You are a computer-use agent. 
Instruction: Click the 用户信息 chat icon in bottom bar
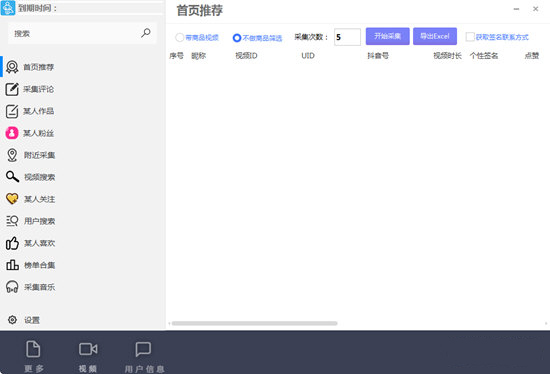click(x=143, y=349)
